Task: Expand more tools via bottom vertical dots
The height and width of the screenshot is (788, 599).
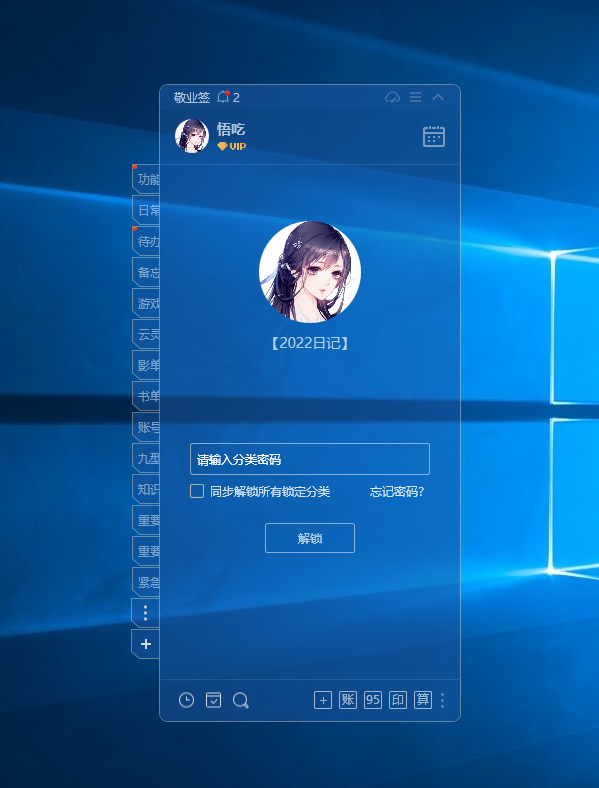Action: click(x=442, y=701)
